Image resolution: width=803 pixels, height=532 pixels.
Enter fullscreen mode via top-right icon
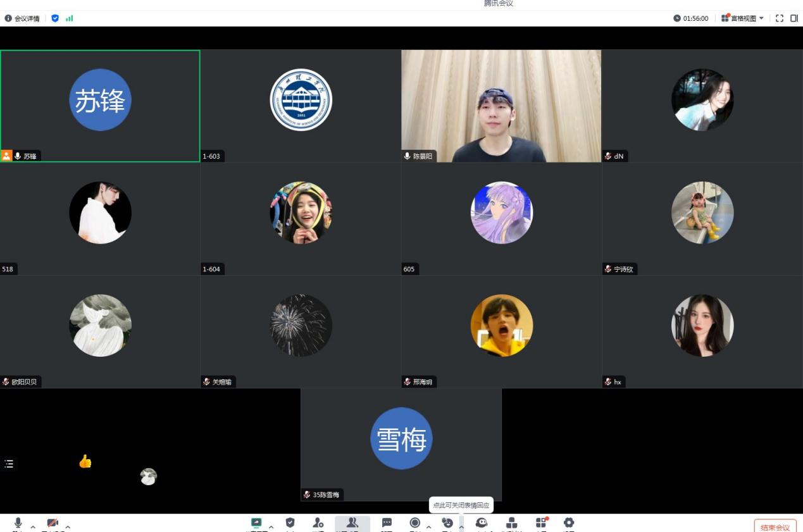[780, 18]
